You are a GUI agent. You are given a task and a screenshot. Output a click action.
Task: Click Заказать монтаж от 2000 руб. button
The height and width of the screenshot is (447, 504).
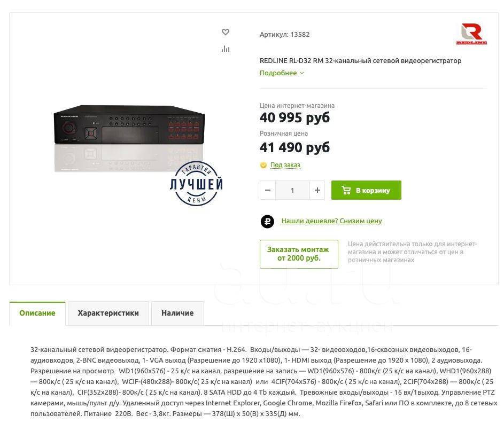click(299, 254)
